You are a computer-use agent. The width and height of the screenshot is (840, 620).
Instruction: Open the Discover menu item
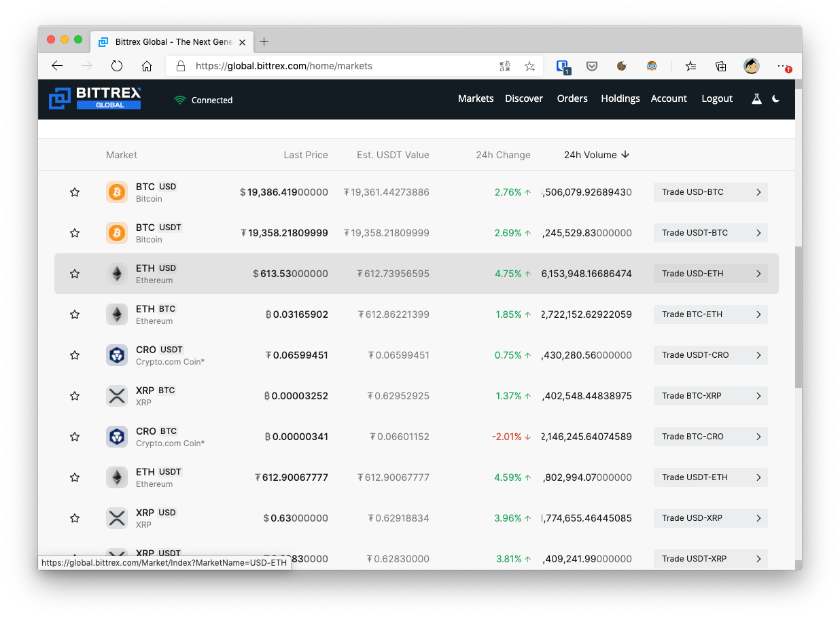[x=524, y=98]
